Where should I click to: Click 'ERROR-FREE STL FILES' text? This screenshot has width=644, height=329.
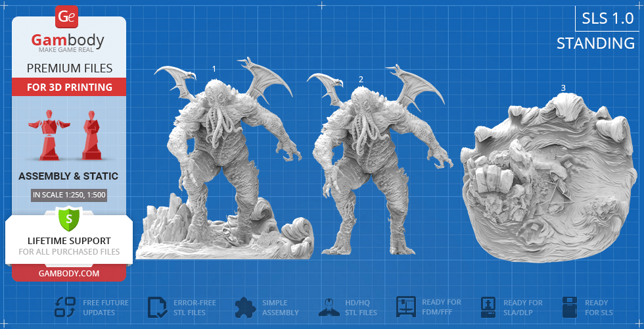pyautogui.click(x=195, y=307)
